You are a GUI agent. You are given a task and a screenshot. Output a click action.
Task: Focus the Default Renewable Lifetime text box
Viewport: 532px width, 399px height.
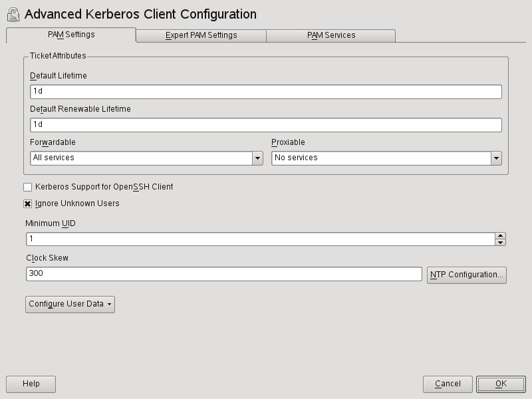(199, 123)
